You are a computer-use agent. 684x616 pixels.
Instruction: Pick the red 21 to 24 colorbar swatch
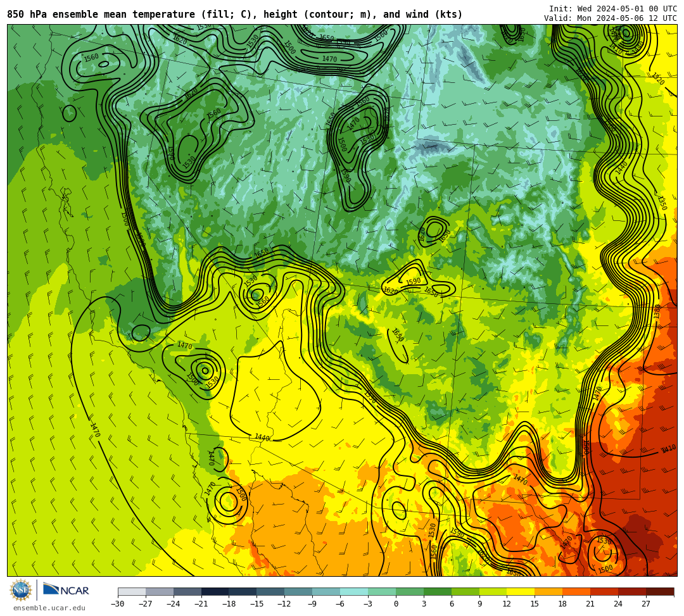click(605, 591)
